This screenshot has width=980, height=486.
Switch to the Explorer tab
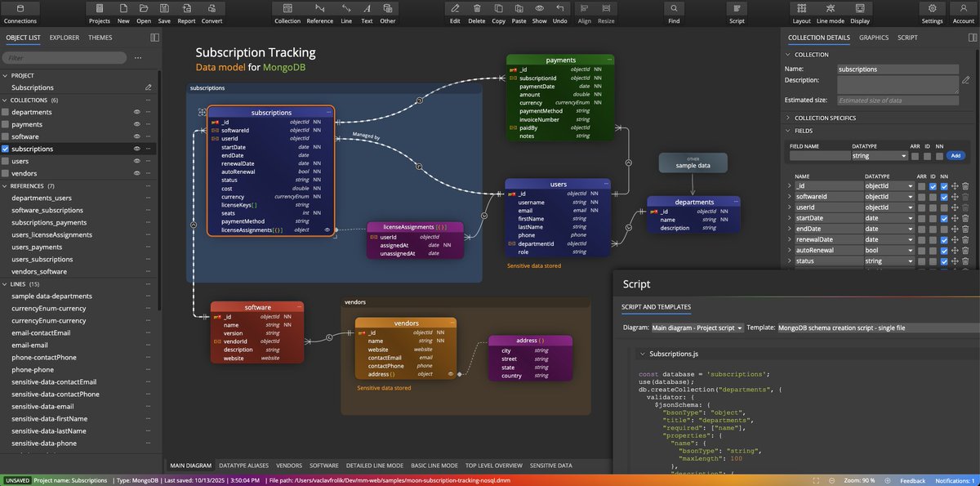[x=65, y=38]
